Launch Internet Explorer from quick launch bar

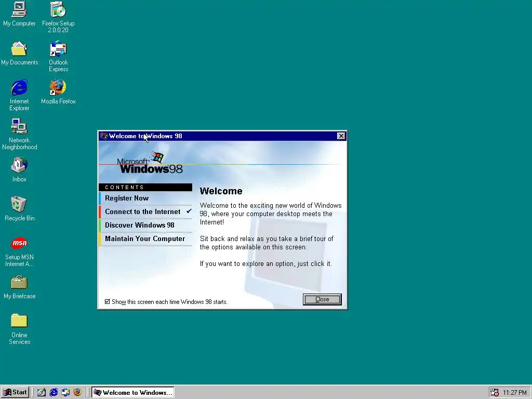pos(54,392)
